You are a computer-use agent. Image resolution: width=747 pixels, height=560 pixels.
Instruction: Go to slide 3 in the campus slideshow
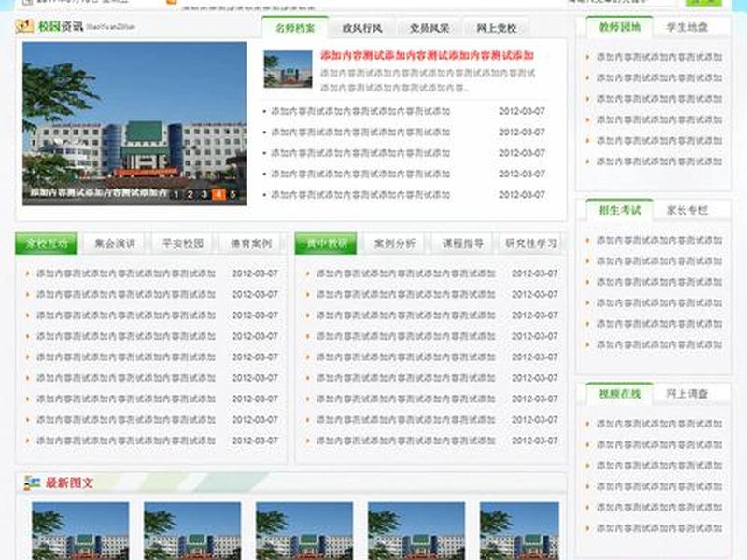(204, 194)
